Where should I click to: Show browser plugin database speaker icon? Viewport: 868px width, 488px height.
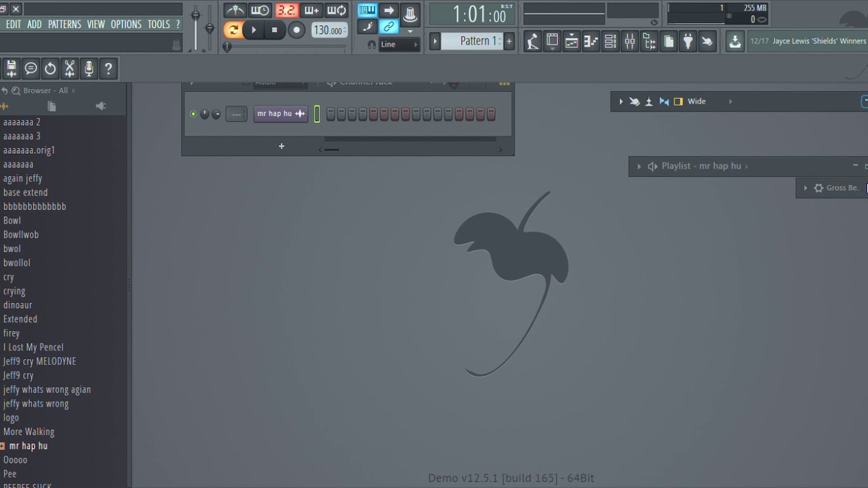click(100, 106)
